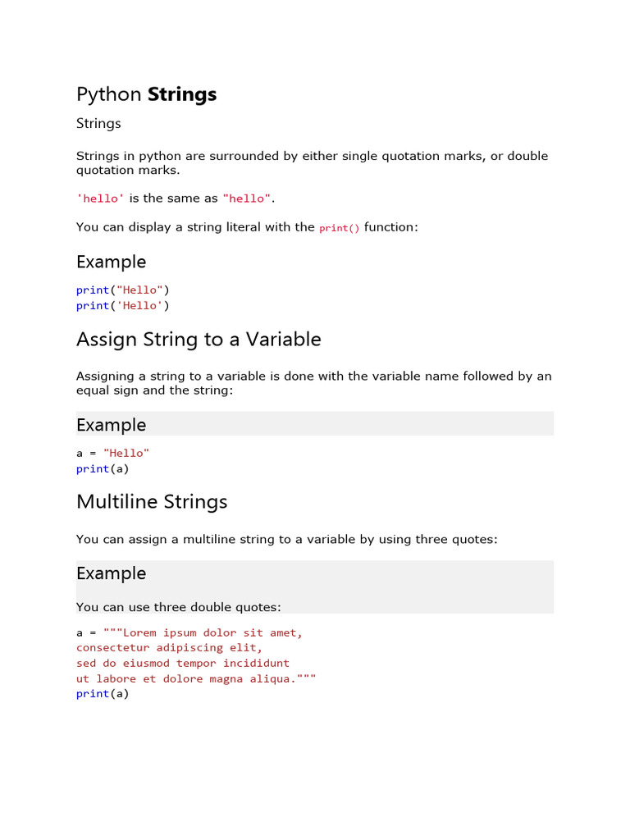Click the "Assign String to a Variable" heading
630x840 pixels.
click(199, 339)
